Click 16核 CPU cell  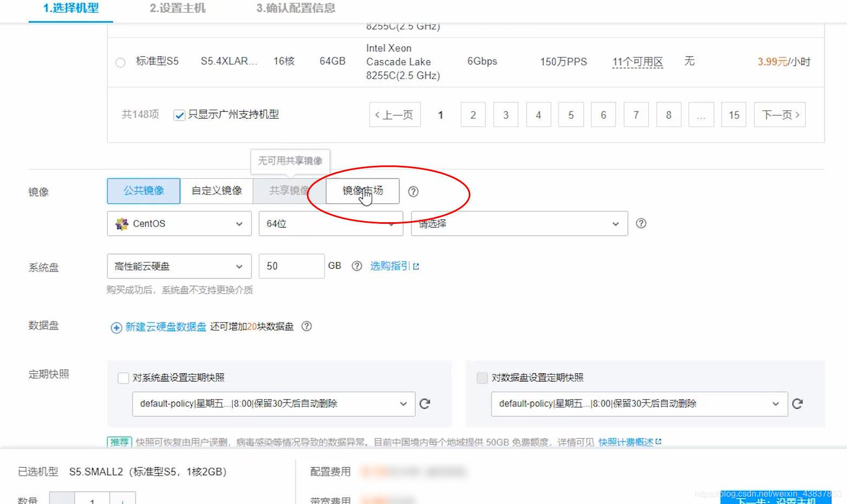pyautogui.click(x=284, y=61)
